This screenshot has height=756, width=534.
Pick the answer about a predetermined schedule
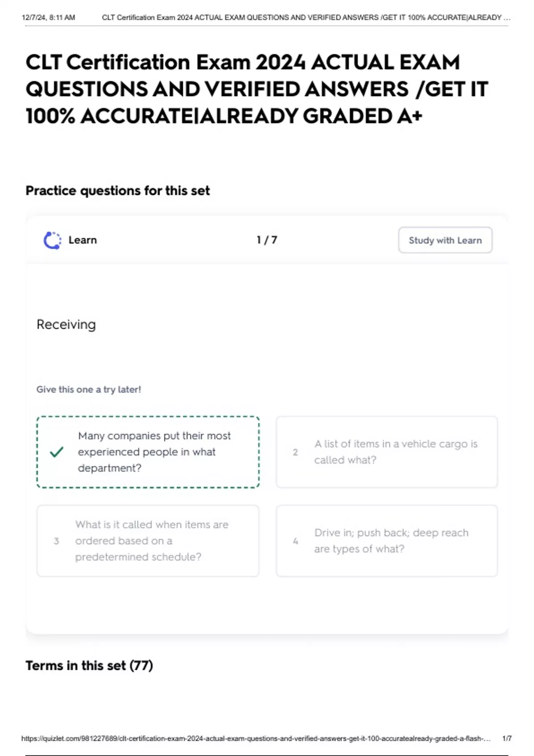pyautogui.click(x=151, y=541)
